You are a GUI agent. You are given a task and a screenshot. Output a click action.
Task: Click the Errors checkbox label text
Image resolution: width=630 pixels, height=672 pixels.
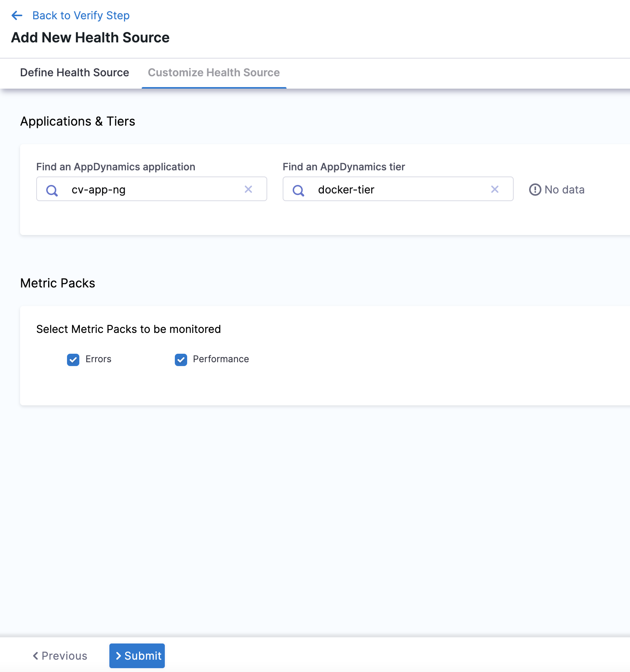pyautogui.click(x=98, y=359)
